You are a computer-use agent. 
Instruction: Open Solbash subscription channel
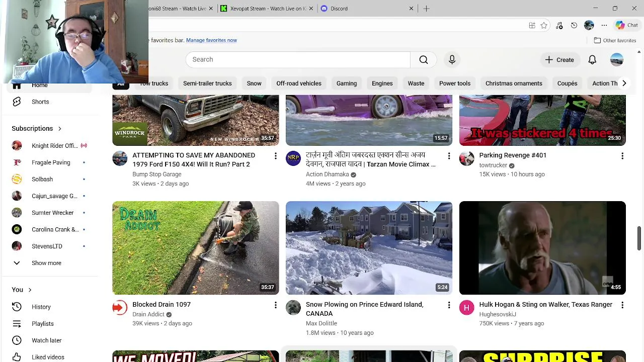[49, 179]
